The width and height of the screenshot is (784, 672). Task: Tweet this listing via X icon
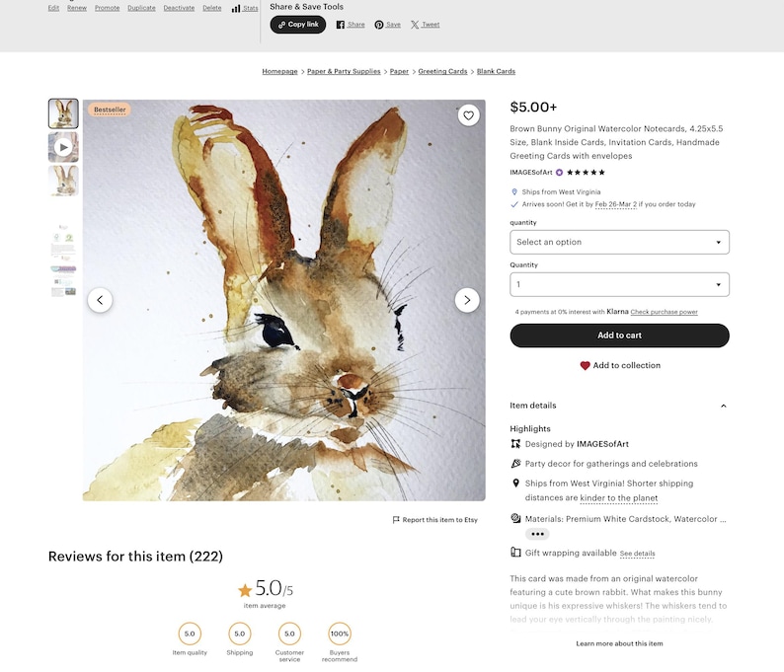click(425, 25)
